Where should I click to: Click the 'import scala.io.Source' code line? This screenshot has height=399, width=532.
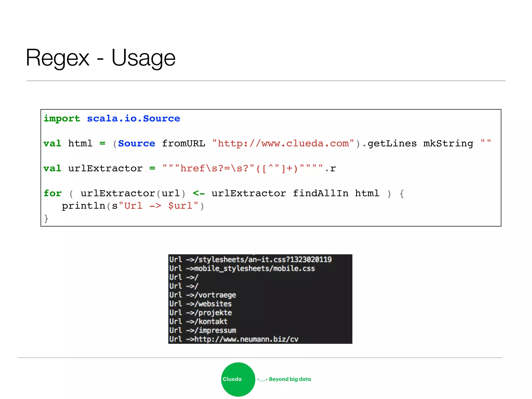pyautogui.click(x=112, y=118)
